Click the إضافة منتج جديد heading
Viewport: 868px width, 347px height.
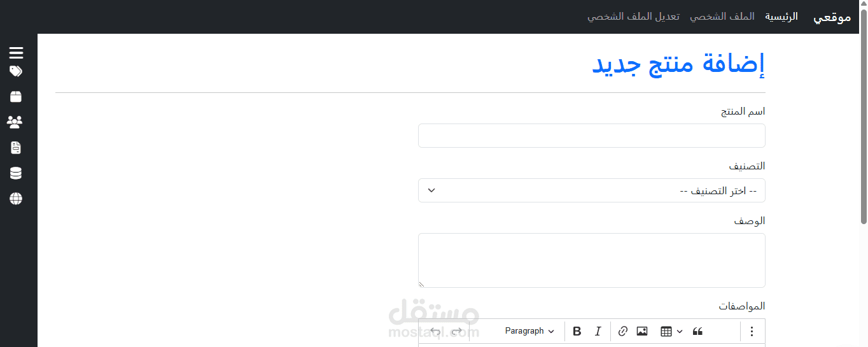(679, 64)
